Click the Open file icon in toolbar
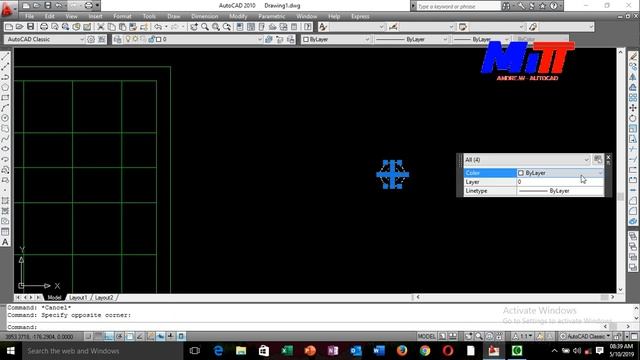The image size is (640, 360). pyautogui.click(x=20, y=27)
